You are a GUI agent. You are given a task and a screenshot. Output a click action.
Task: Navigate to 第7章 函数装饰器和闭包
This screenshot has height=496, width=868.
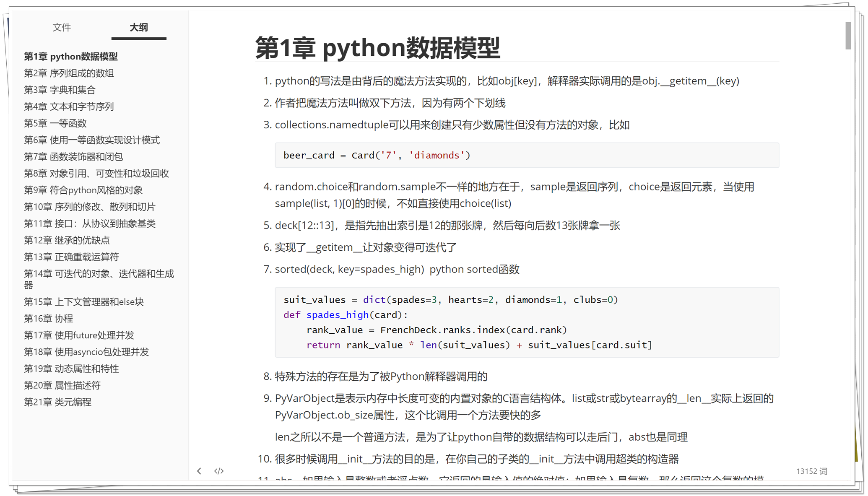tap(73, 157)
